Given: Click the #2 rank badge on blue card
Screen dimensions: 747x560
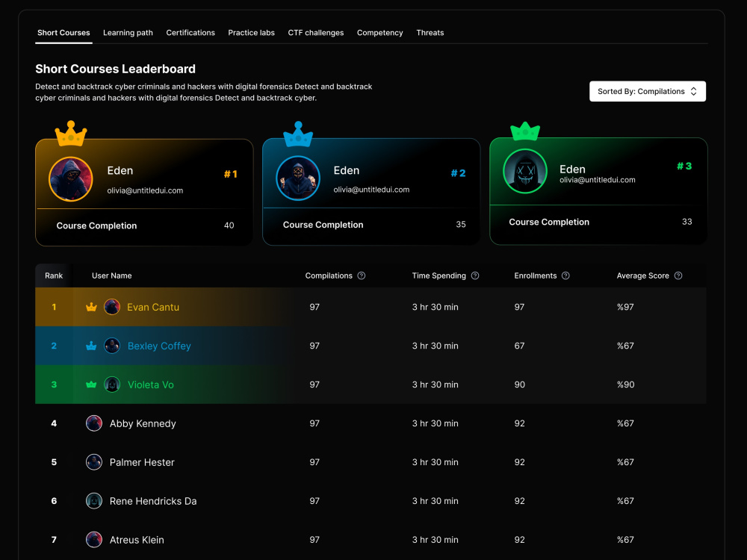Looking at the screenshot, I should tap(459, 173).
